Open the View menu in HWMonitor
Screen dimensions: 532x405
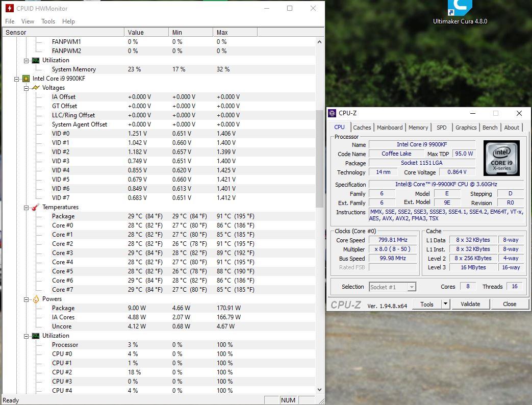tap(28, 21)
